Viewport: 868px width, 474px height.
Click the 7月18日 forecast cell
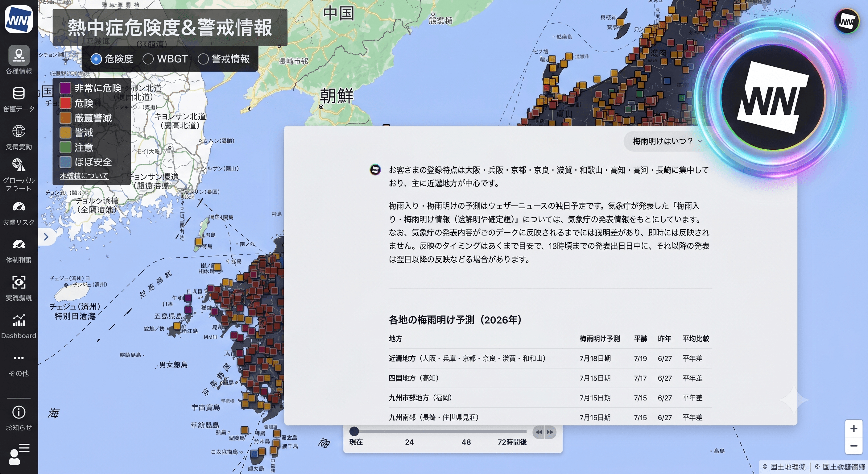point(595,358)
